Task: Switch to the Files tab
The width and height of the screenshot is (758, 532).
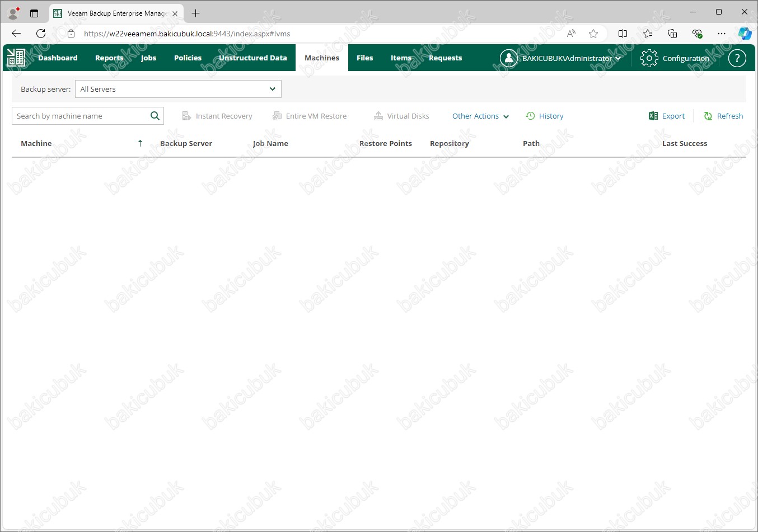Action: coord(364,58)
